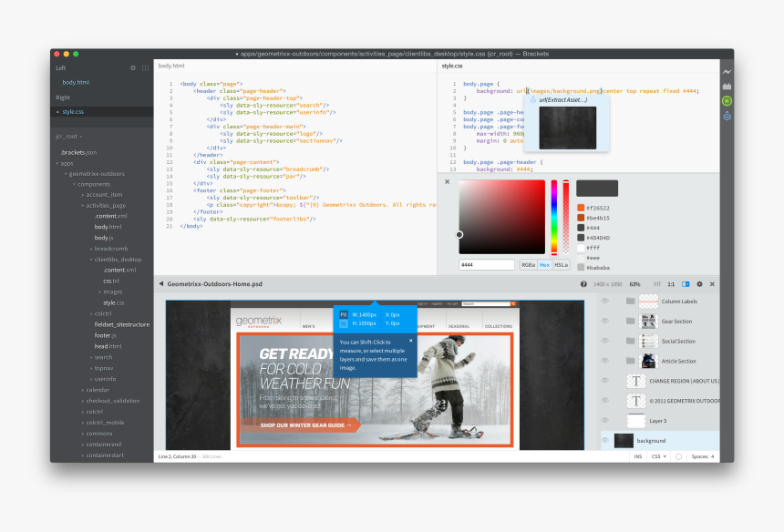Click the orange search icon in PSD page preview
The width and height of the screenshot is (784, 532).
coord(513,303)
